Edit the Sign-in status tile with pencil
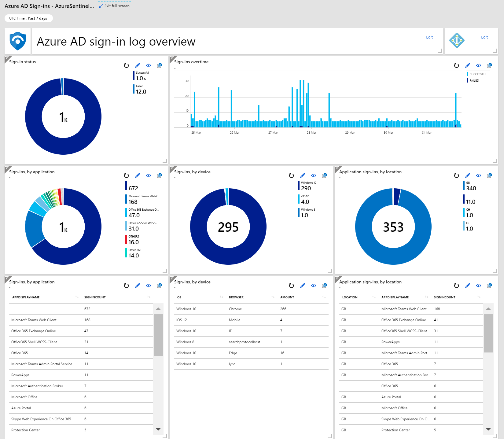The image size is (504, 439). [138, 65]
